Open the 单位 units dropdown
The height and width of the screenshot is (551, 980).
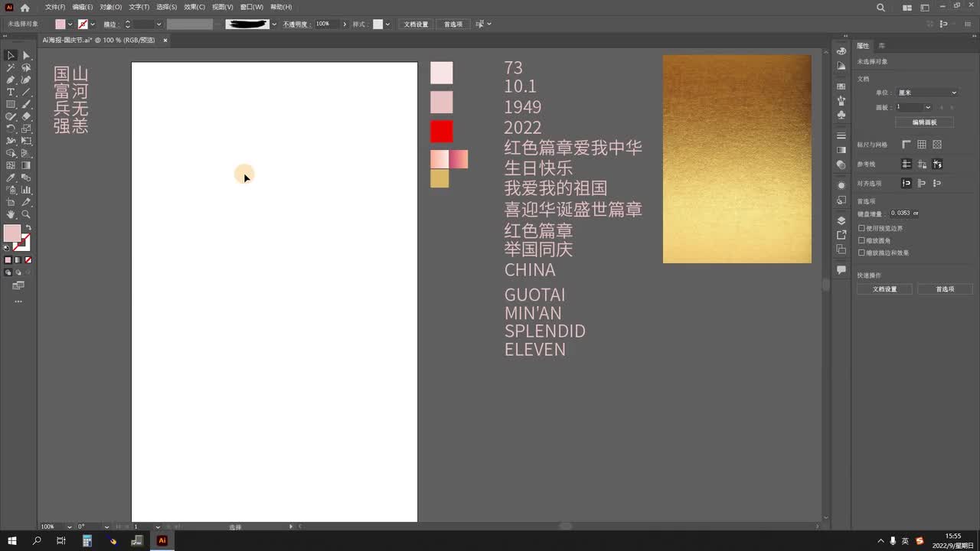coord(927,93)
